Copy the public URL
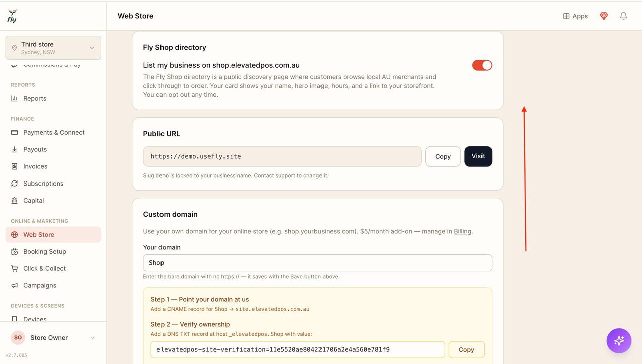Image resolution: width=642 pixels, height=364 pixels. pyautogui.click(x=443, y=156)
